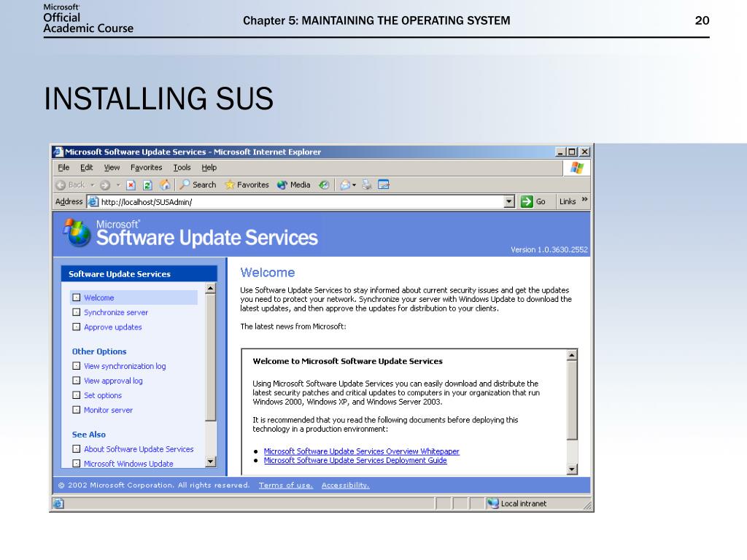Click box icon beside Set options
Screen dimensions: 747x560
[76, 395]
